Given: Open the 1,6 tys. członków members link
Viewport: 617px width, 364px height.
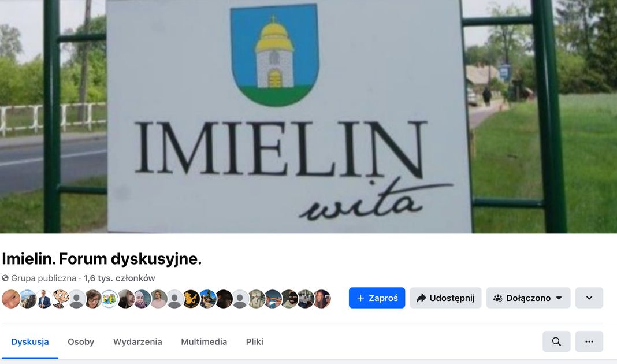Looking at the screenshot, I should (x=119, y=278).
